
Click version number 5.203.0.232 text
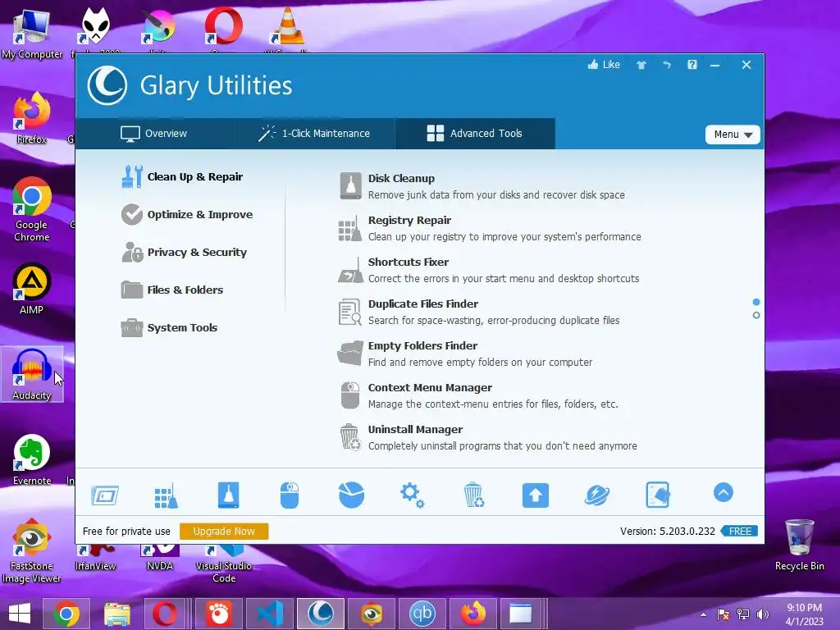click(x=687, y=532)
